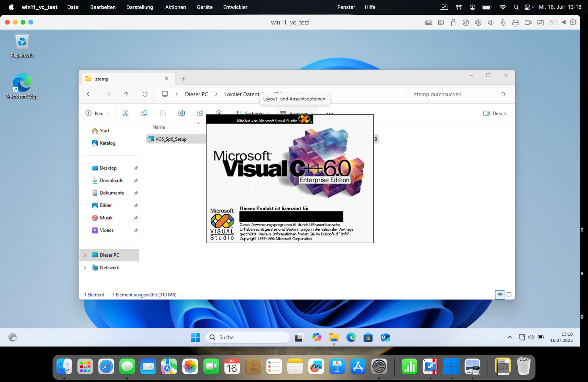Open Outlook on the taskbar
Screen dimensions: 588x382
385,337
